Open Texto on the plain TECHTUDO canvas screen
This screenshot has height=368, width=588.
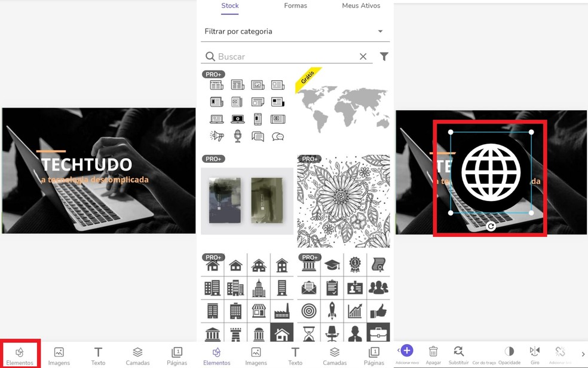pos(98,356)
